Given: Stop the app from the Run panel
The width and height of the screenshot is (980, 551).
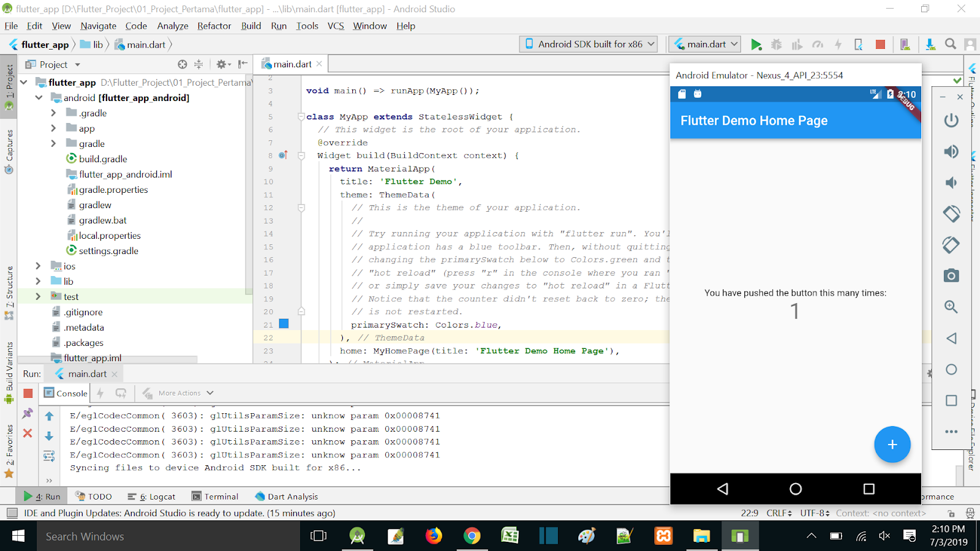Looking at the screenshot, I should [28, 393].
